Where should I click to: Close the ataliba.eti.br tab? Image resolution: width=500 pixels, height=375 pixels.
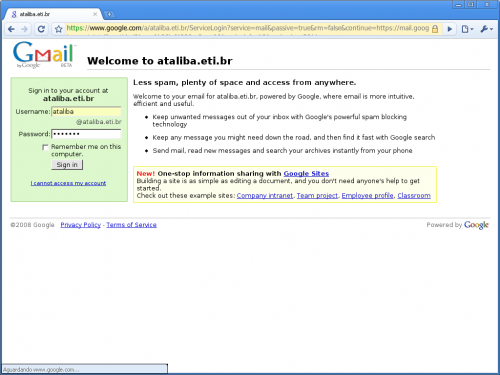point(95,14)
